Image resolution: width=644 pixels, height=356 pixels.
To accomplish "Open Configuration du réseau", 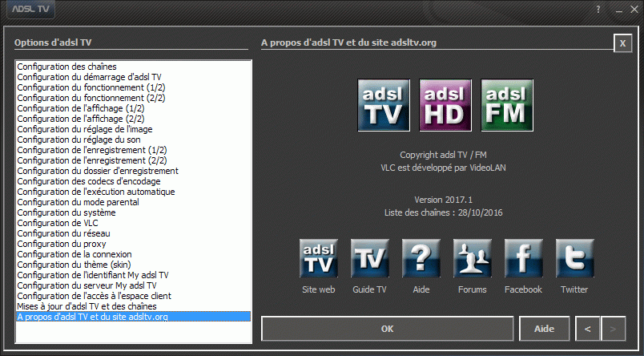I will [133, 233].
